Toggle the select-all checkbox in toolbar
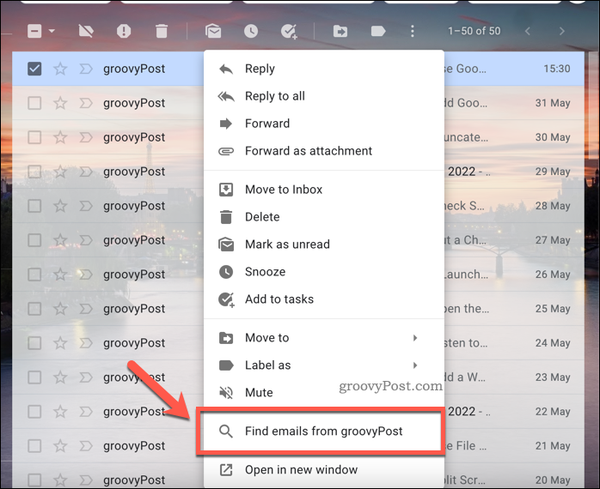 pos(34,31)
